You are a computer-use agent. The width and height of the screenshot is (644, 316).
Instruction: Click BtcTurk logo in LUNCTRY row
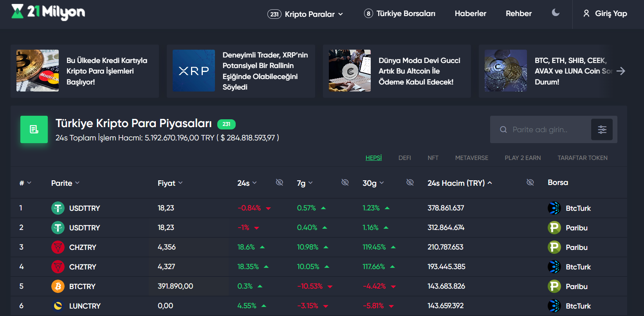coord(554,306)
